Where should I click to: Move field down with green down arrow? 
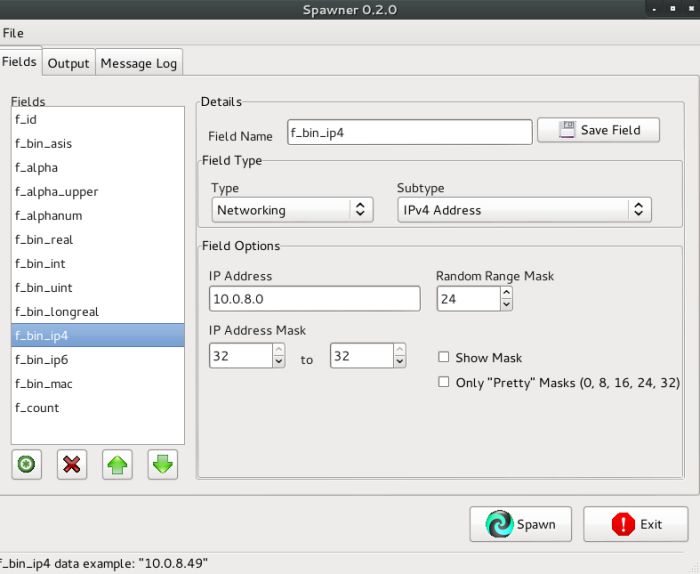(162, 464)
